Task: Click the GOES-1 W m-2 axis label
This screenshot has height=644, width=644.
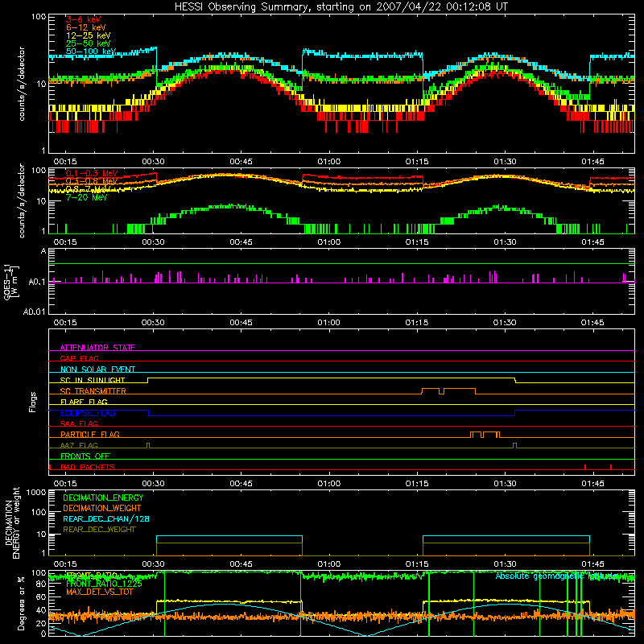Action: coord(11,282)
